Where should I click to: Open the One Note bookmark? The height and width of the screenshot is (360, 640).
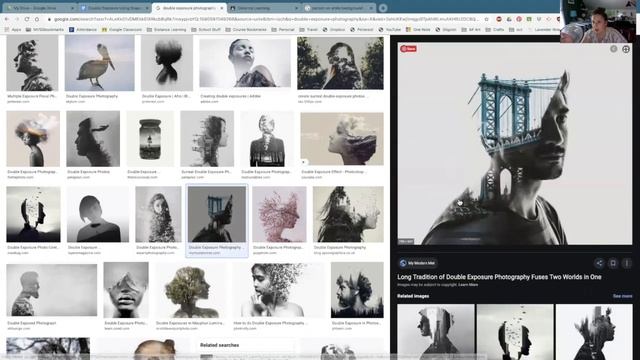418,30
